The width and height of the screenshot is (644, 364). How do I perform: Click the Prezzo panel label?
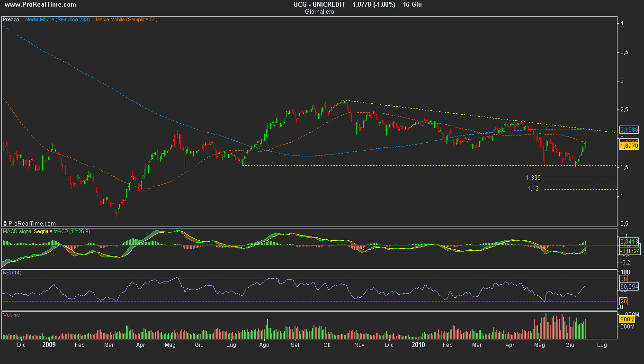pyautogui.click(x=11, y=20)
